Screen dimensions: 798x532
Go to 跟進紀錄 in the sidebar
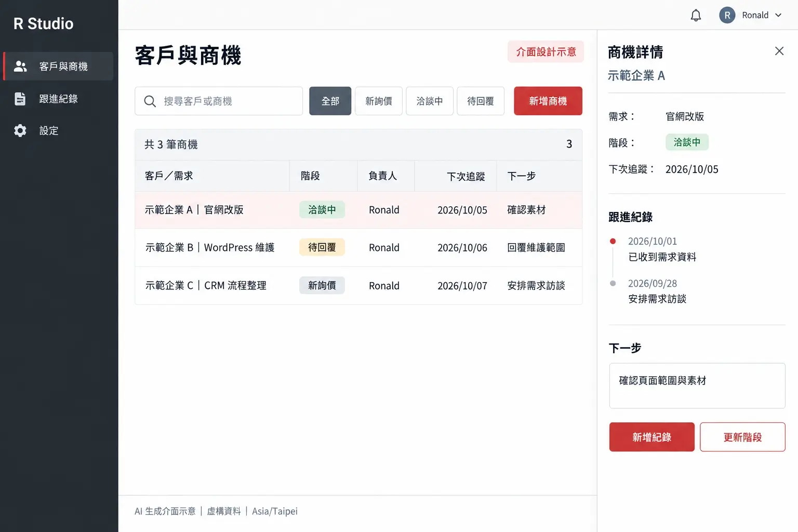(58, 99)
